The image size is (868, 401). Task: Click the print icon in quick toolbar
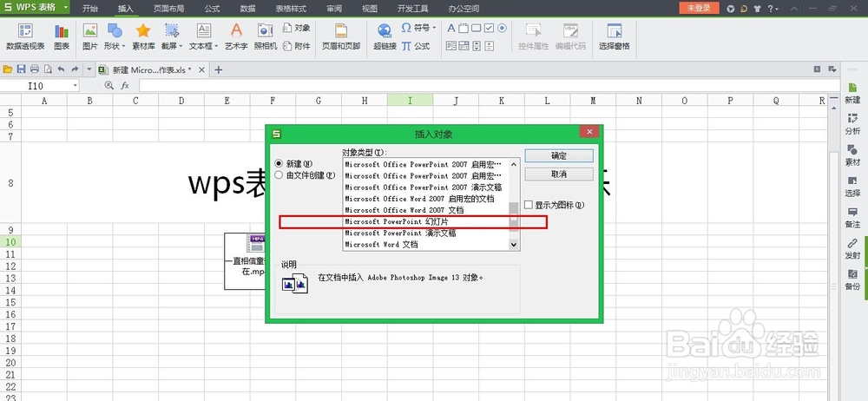click(35, 69)
